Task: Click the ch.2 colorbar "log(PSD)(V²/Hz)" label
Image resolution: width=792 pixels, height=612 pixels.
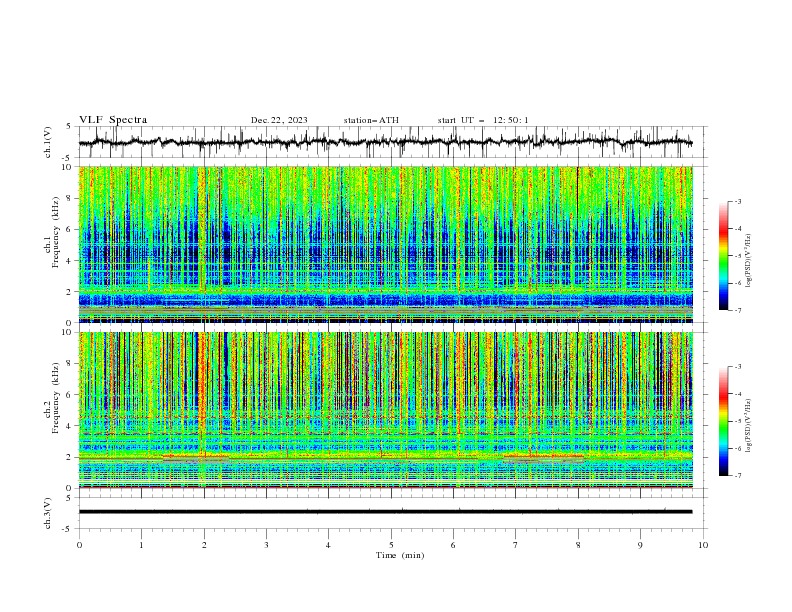Action: point(749,426)
